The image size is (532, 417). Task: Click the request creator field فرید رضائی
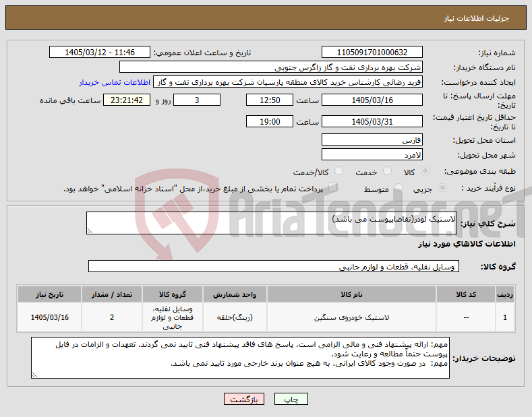pos(288,82)
